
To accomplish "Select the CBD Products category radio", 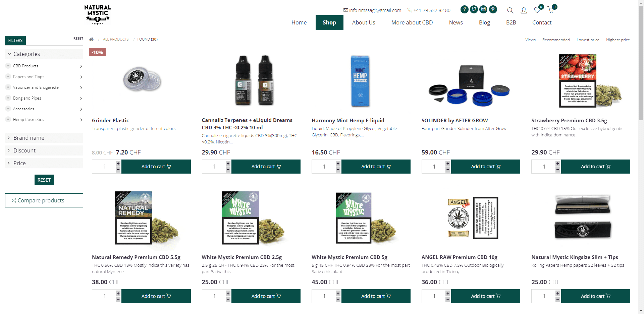I will (x=8, y=66).
